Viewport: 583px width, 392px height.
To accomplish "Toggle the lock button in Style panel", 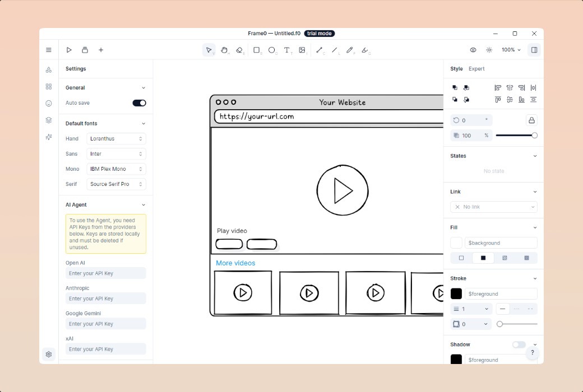I will point(531,120).
